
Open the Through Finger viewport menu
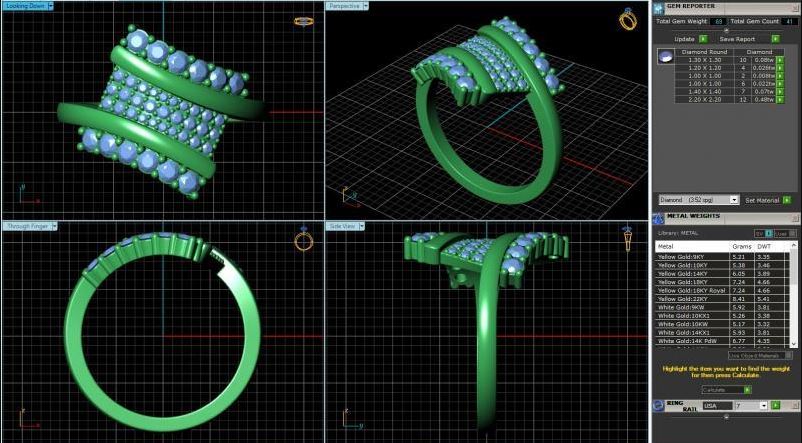coord(54,226)
